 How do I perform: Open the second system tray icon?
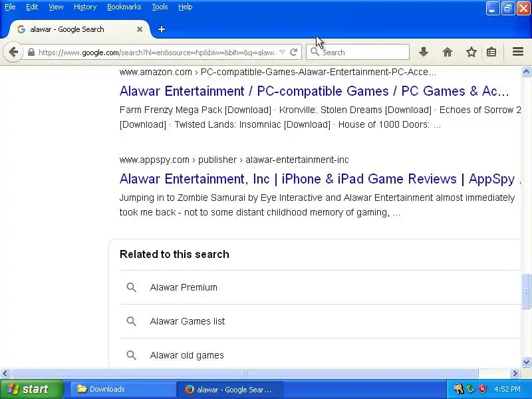click(x=471, y=389)
